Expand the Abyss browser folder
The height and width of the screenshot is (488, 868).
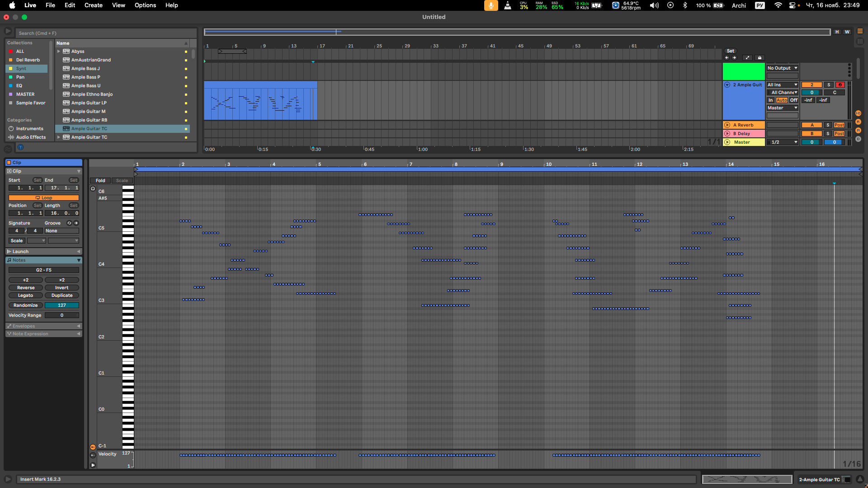tap(59, 52)
